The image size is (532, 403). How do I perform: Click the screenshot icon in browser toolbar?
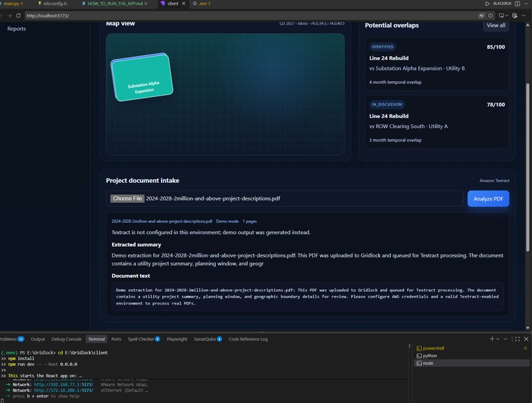tap(481, 15)
